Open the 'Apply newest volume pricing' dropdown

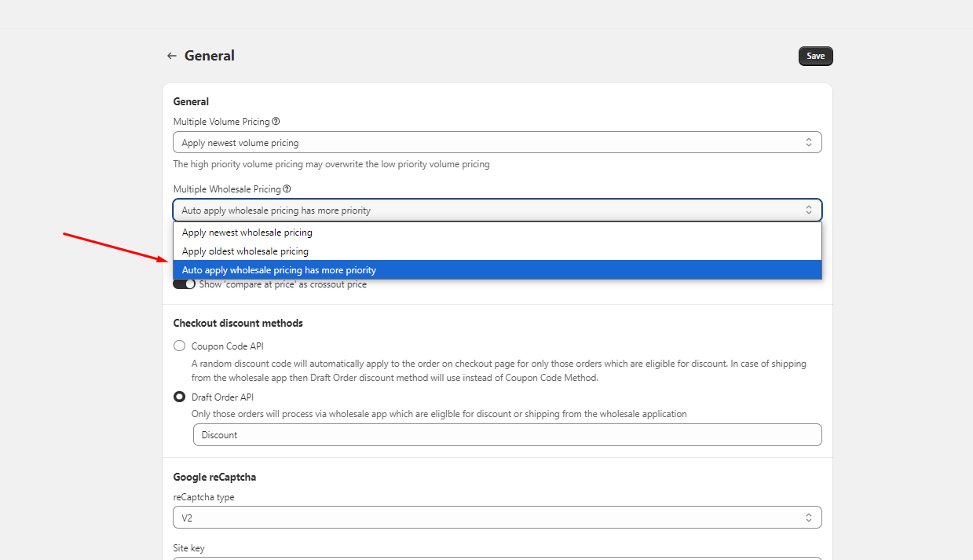(x=487, y=142)
